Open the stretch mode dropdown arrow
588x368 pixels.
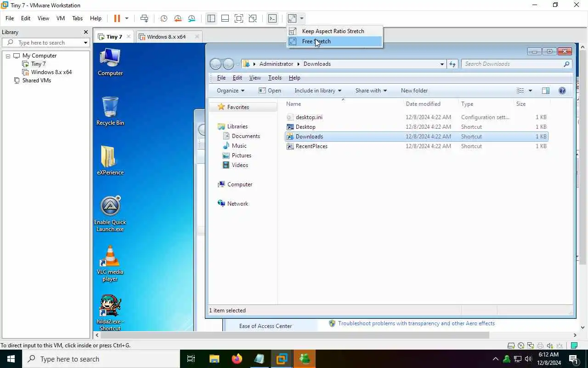(x=302, y=18)
